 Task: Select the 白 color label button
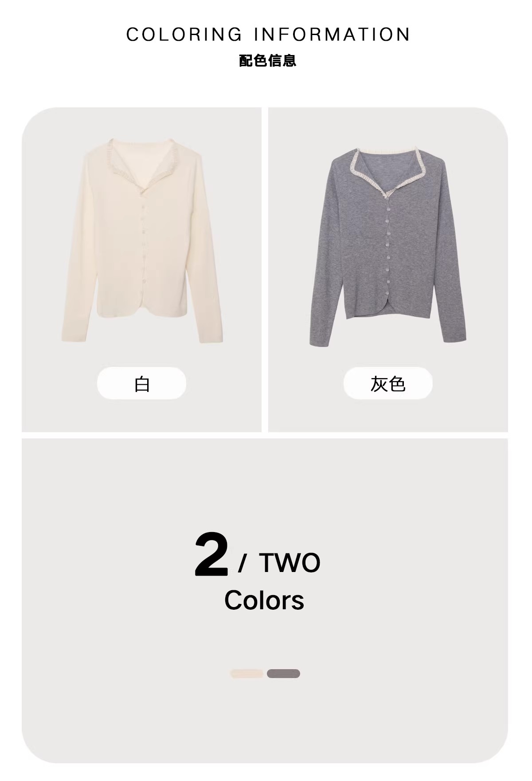(141, 383)
